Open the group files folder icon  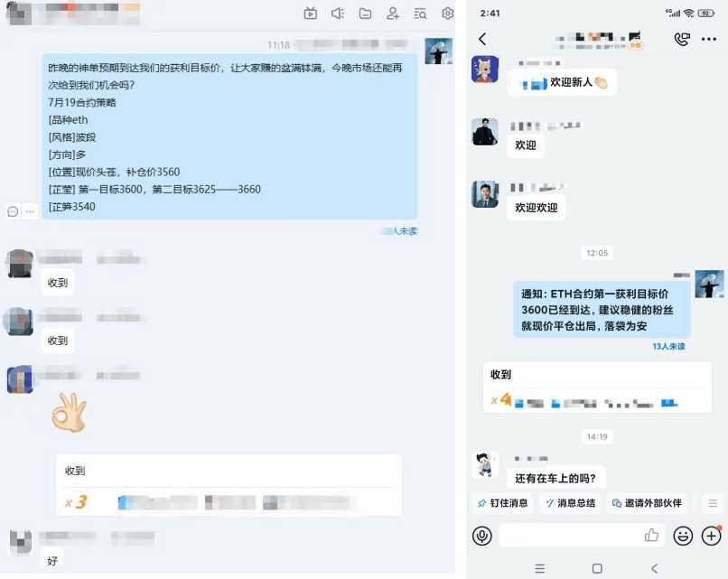(366, 14)
